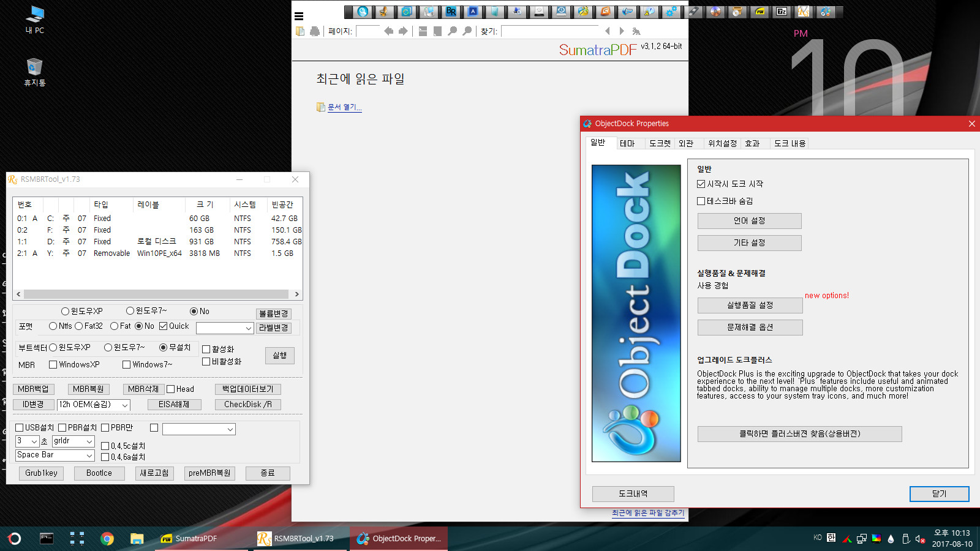Click the 실행품질 설정 button
The height and width of the screenshot is (551, 980).
(750, 305)
